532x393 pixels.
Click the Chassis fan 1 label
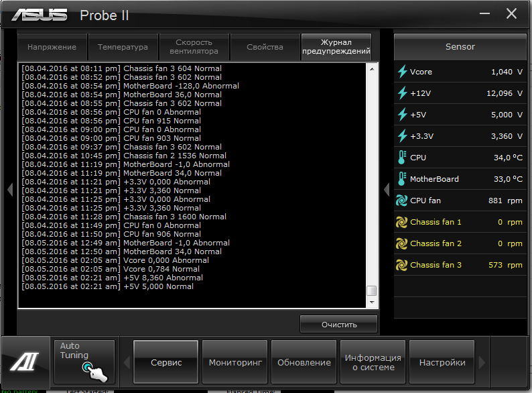click(x=436, y=222)
